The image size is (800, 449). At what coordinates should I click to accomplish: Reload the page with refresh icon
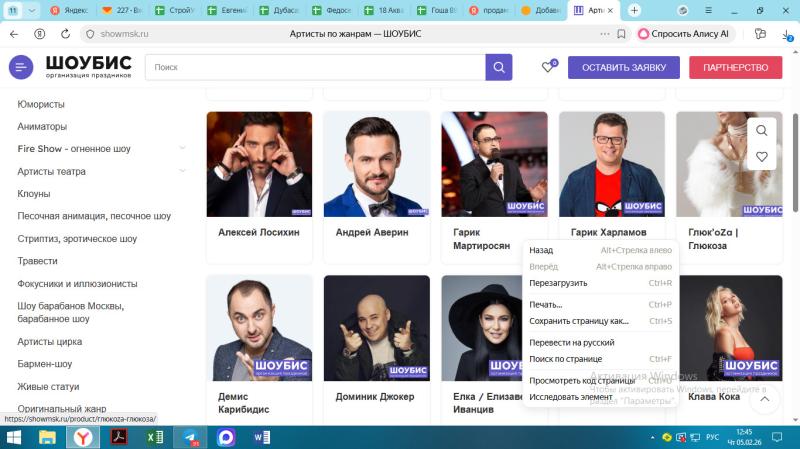click(x=65, y=34)
